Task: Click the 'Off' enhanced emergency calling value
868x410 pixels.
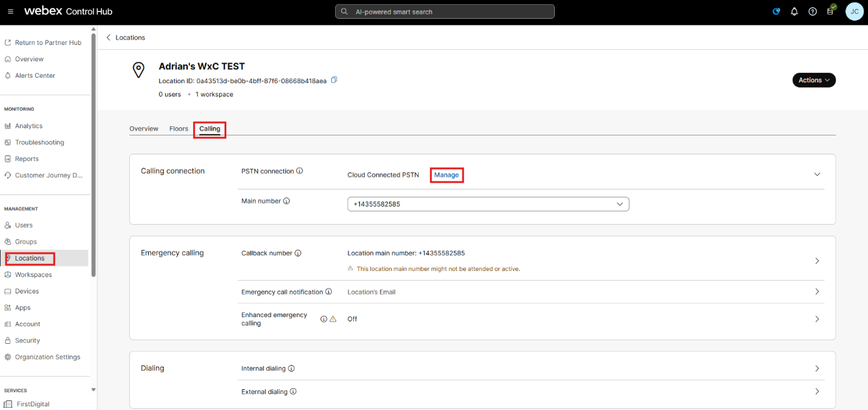Action: click(352, 319)
